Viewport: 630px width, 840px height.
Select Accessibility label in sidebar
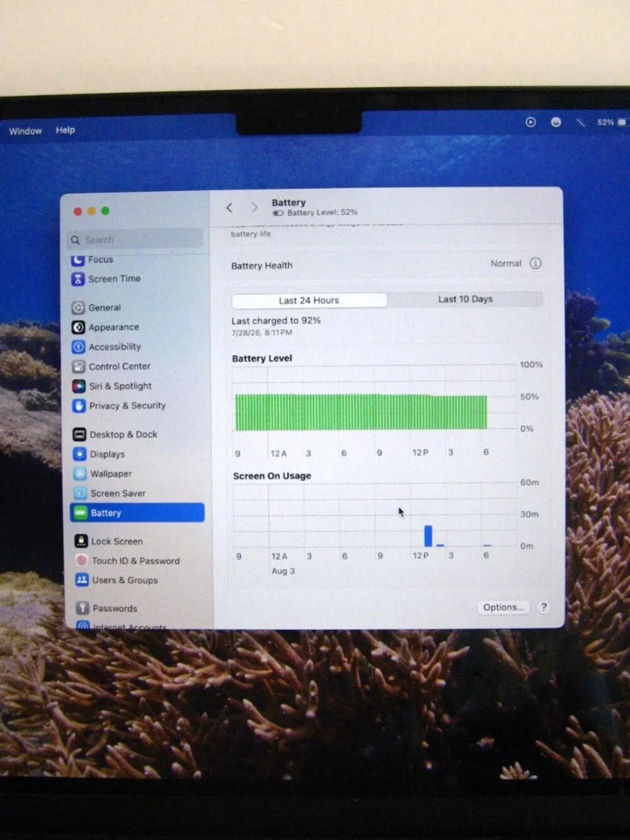[x=115, y=347]
